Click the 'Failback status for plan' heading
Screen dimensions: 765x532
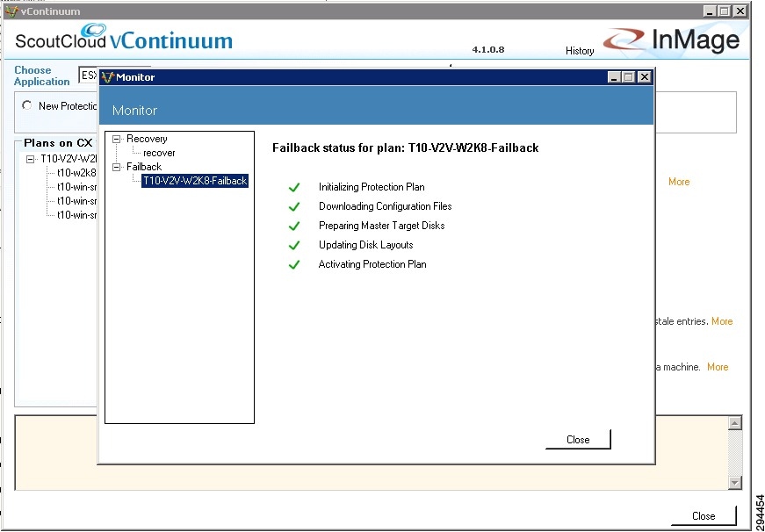click(x=406, y=148)
